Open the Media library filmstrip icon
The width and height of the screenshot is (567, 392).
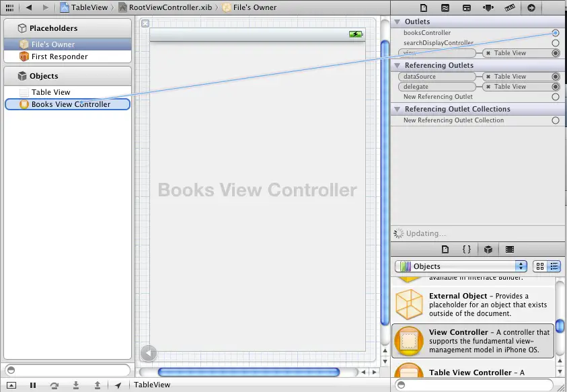click(x=509, y=249)
